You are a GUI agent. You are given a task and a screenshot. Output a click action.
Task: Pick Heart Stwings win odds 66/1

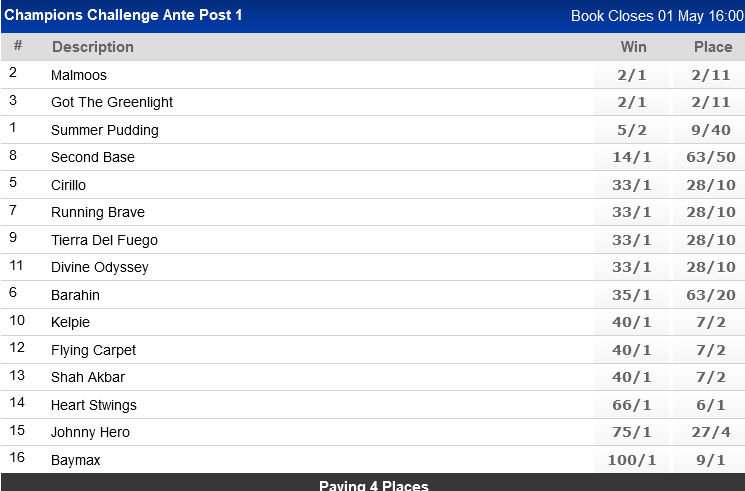click(x=632, y=405)
